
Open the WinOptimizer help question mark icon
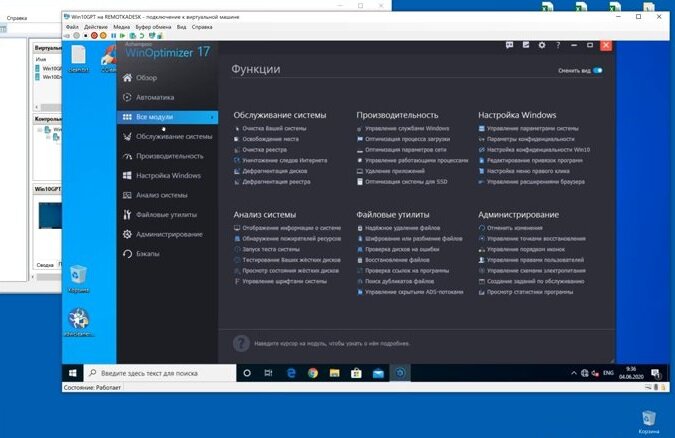pyautogui.click(x=558, y=45)
